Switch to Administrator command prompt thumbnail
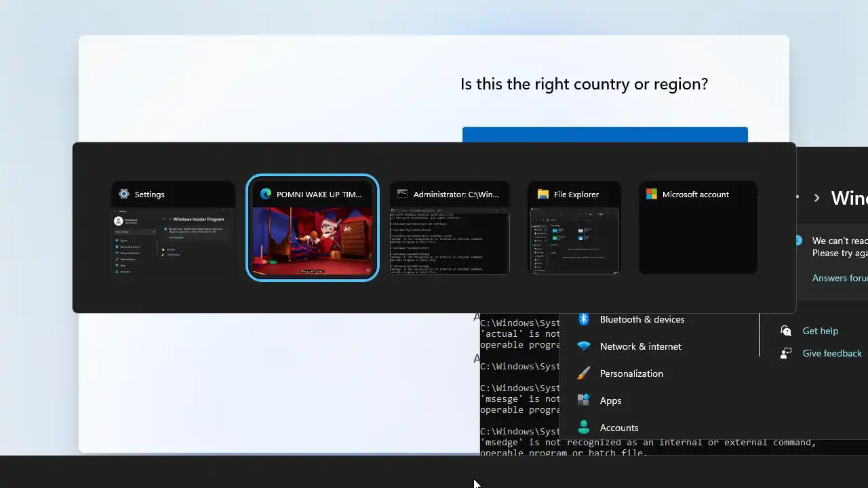The height and width of the screenshot is (488, 868). tap(450, 228)
